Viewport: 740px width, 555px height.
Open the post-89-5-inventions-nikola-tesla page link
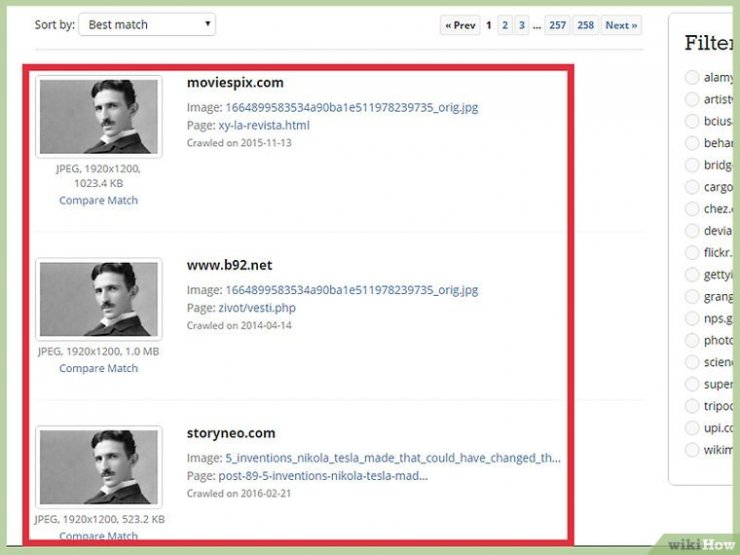pos(323,476)
